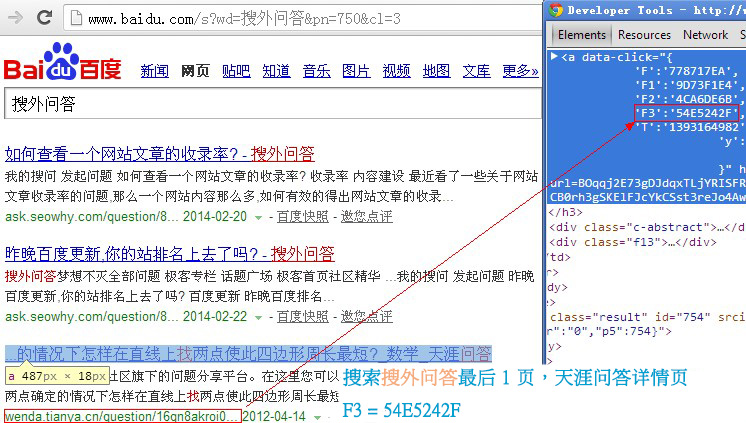Click 邀您点评 for the 2014-02-20 result
The height and width of the screenshot is (423, 746).
366,216
